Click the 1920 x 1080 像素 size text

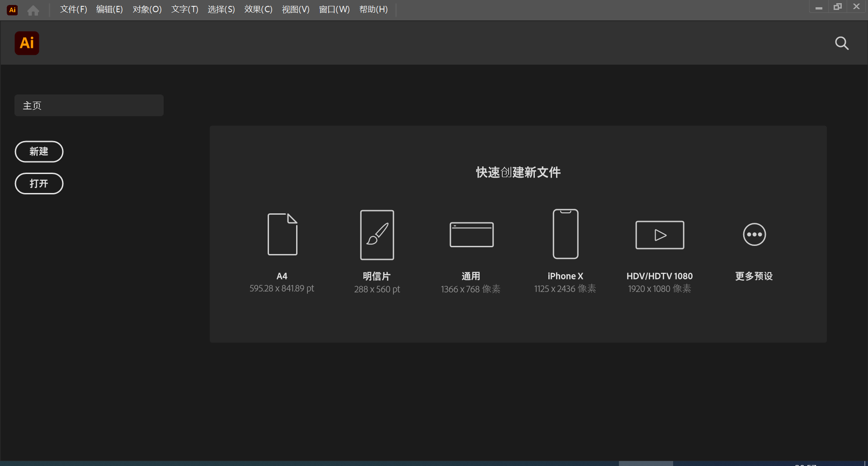point(660,289)
